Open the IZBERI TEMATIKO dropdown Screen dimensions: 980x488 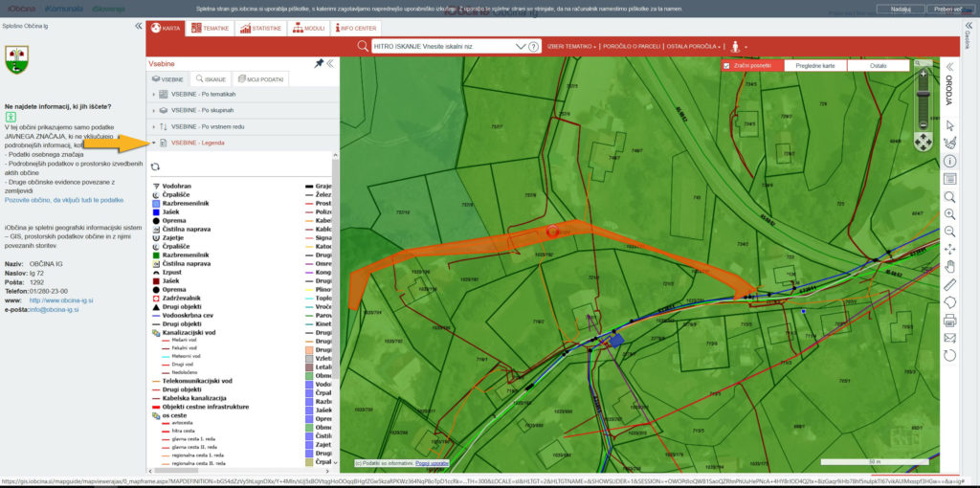click(571, 46)
